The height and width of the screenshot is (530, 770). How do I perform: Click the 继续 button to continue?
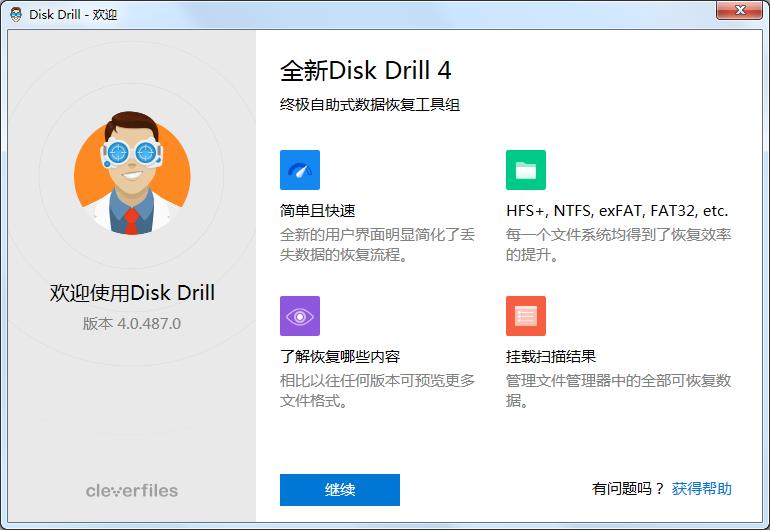click(x=340, y=490)
